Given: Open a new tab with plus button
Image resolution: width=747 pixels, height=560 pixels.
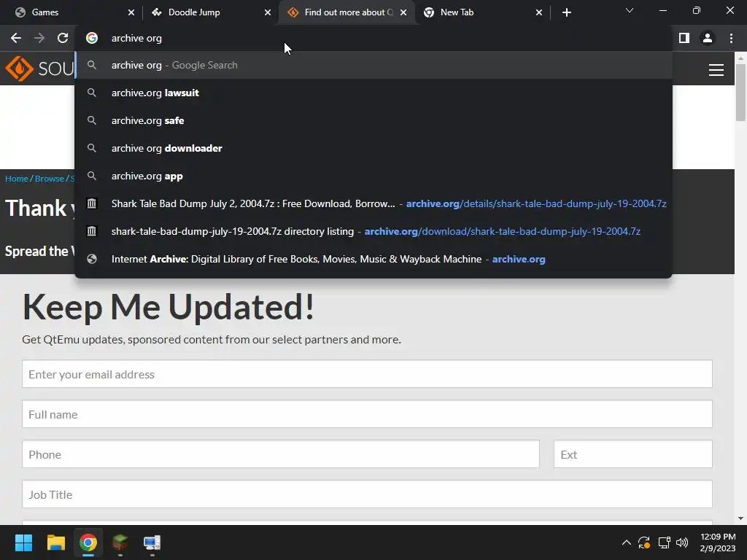Looking at the screenshot, I should [x=566, y=12].
